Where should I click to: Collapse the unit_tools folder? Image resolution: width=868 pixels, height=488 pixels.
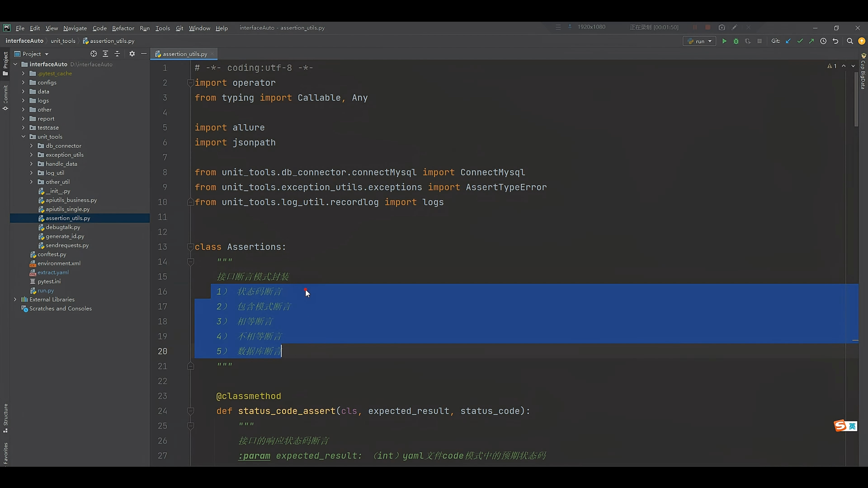24,136
